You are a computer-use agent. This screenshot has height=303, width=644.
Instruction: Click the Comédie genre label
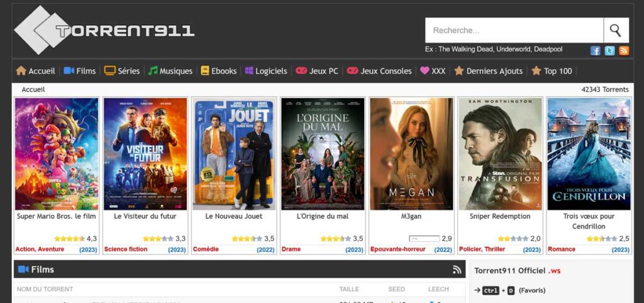click(x=206, y=249)
